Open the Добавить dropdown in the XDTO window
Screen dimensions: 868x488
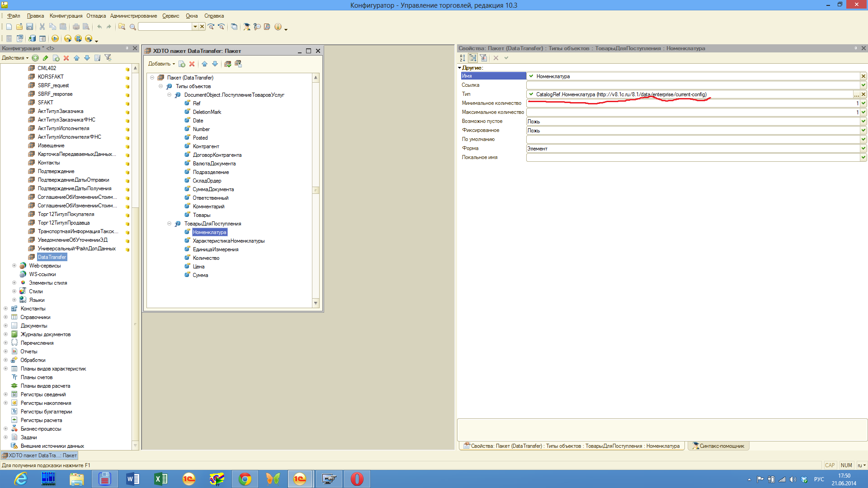point(161,64)
